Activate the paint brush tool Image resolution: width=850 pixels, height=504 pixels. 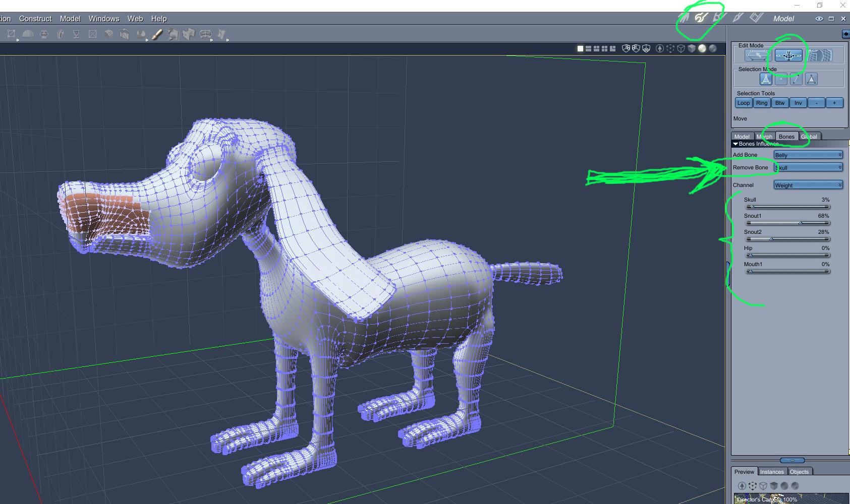click(x=157, y=34)
